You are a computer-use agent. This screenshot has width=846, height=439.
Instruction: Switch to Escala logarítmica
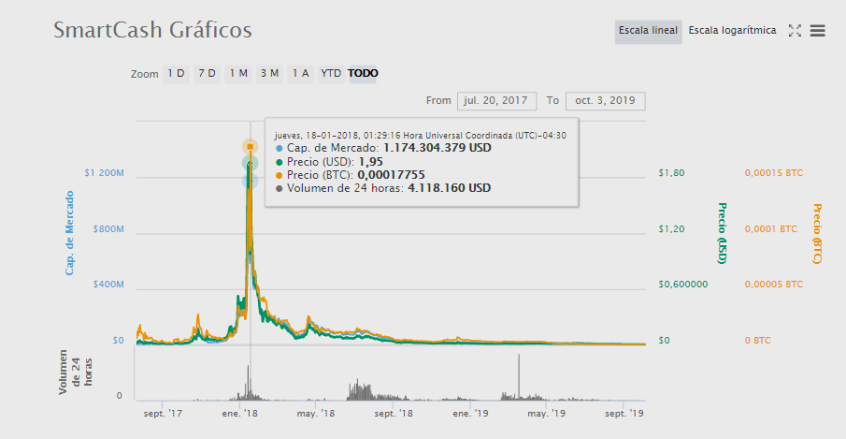click(732, 31)
